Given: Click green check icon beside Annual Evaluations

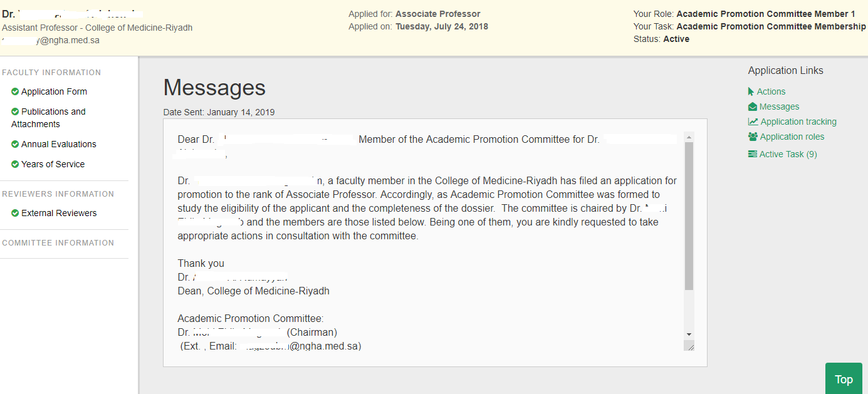Looking at the screenshot, I should 15,144.
